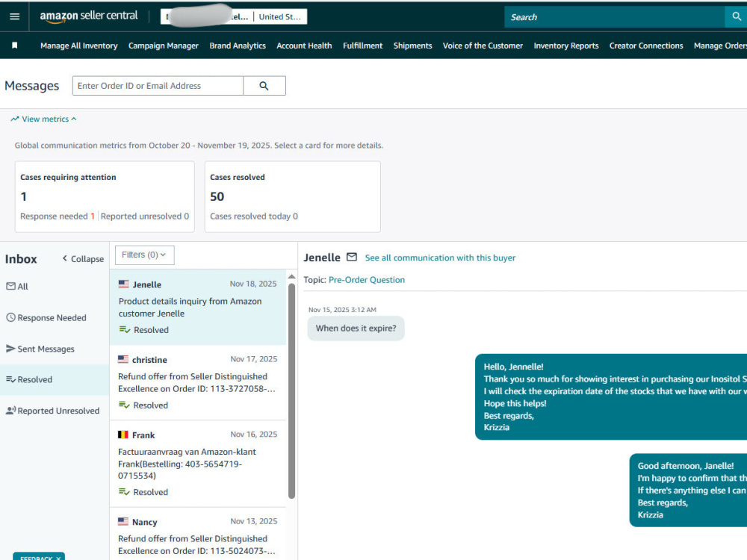Open Frank's Factuuraanvraag message
The height and width of the screenshot is (560, 747).
198,464
